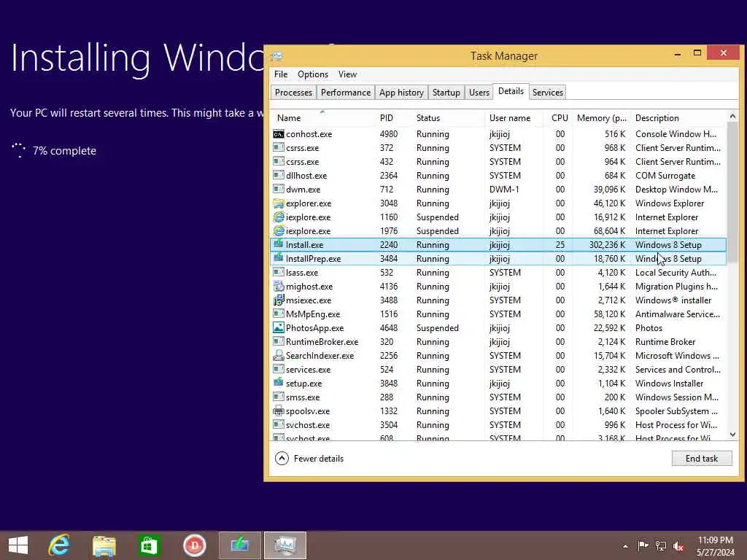
Task: Click the MsMpEng.exe process icon
Action: tap(278, 314)
